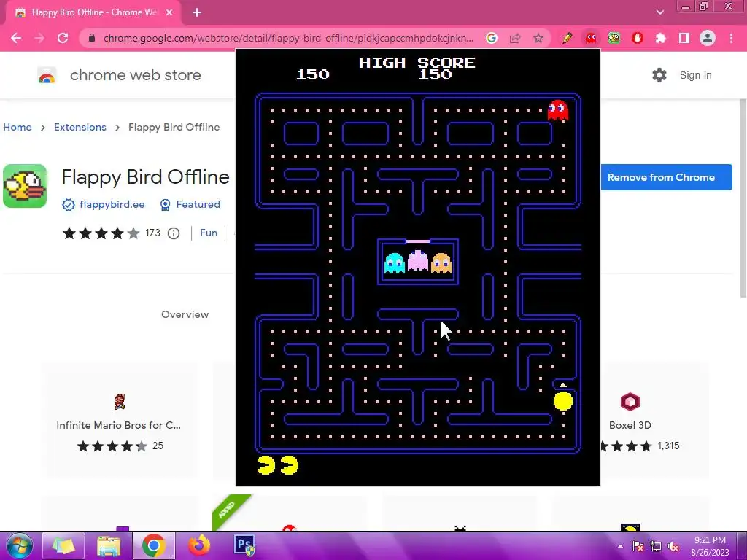The width and height of the screenshot is (747, 560).
Task: Open Firefox from the taskbar
Action: 199,545
